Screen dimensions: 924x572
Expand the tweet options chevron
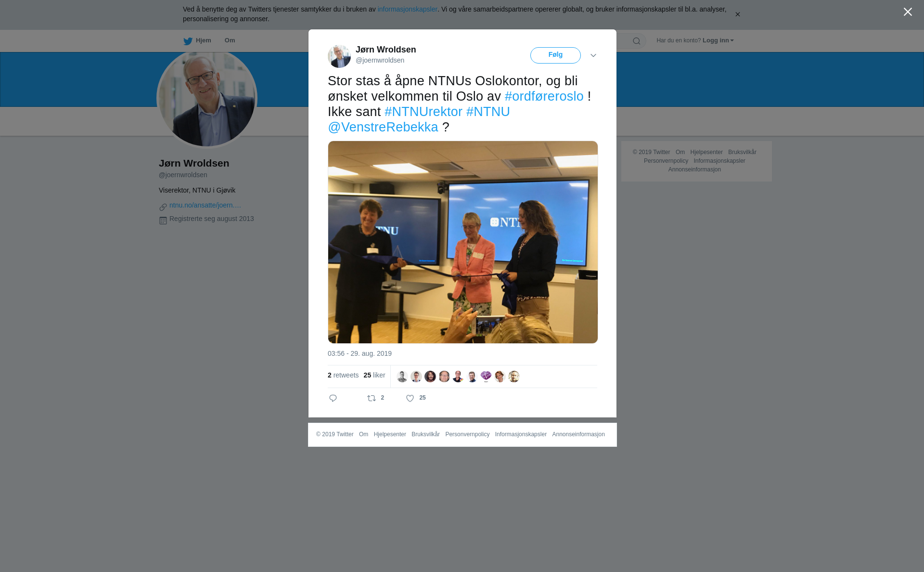coord(593,55)
